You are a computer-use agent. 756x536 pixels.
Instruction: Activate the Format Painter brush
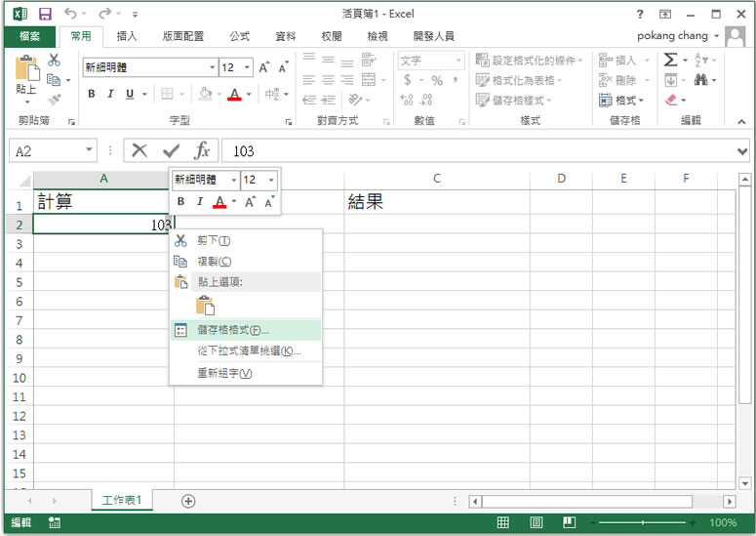(54, 100)
